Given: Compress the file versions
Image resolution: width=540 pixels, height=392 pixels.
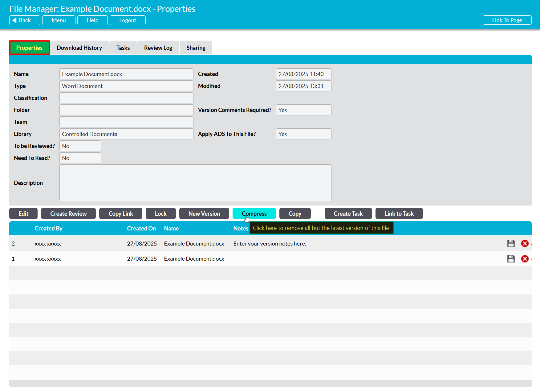Looking at the screenshot, I should click(x=254, y=214).
